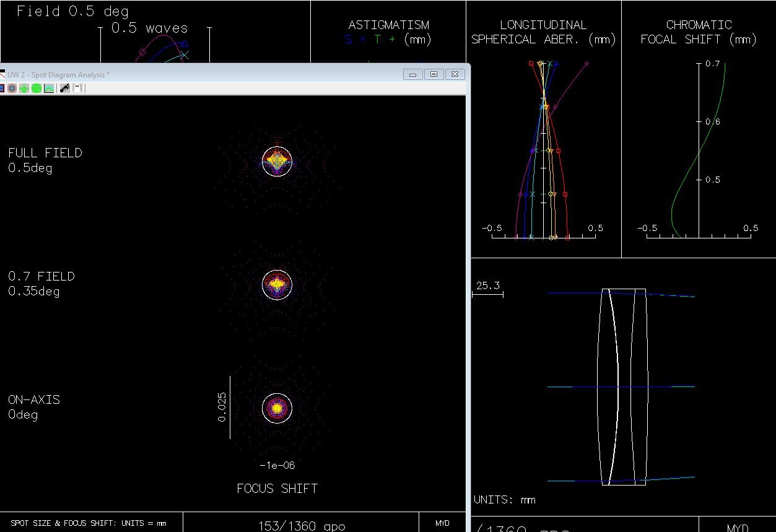This screenshot has height=532, width=776.
Task: Click the wave curve plot toolbar icon
Action: click(x=49, y=88)
